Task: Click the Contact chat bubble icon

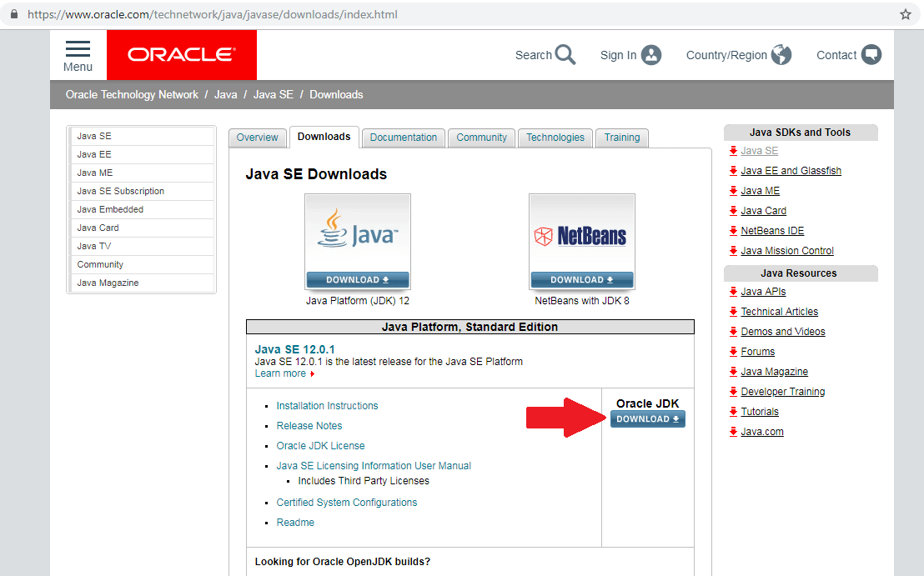Action: click(871, 55)
